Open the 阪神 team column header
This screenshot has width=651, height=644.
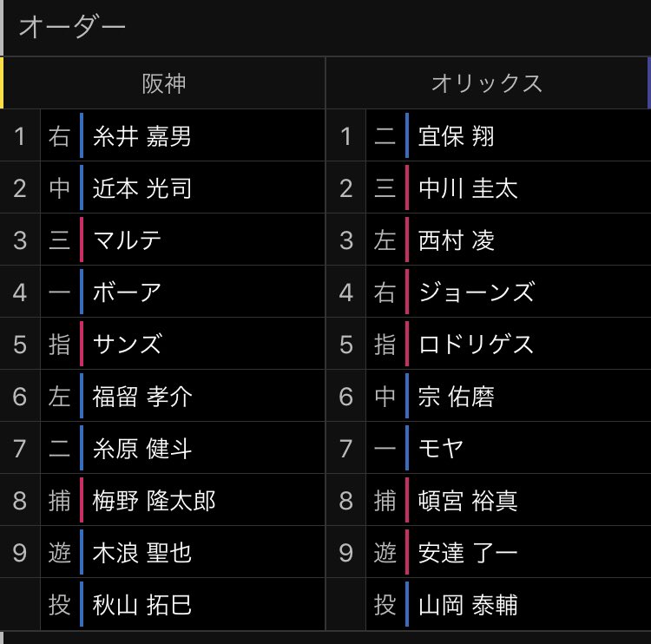point(163,83)
